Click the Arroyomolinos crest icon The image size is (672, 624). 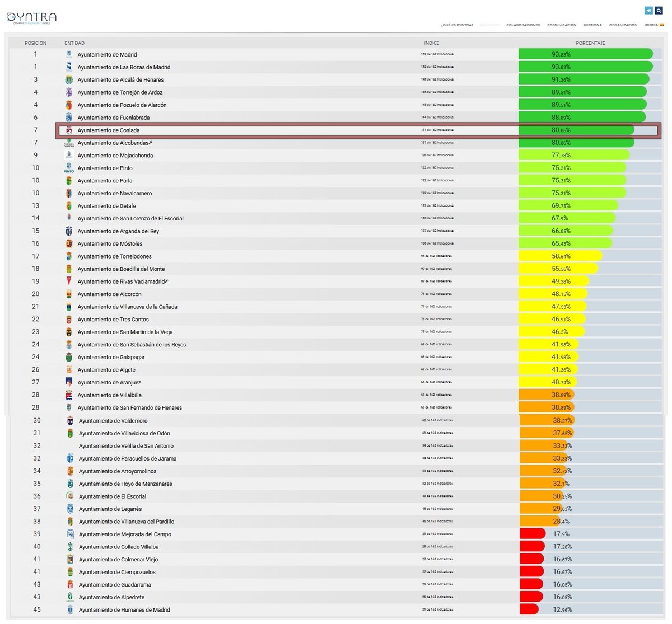tap(70, 471)
